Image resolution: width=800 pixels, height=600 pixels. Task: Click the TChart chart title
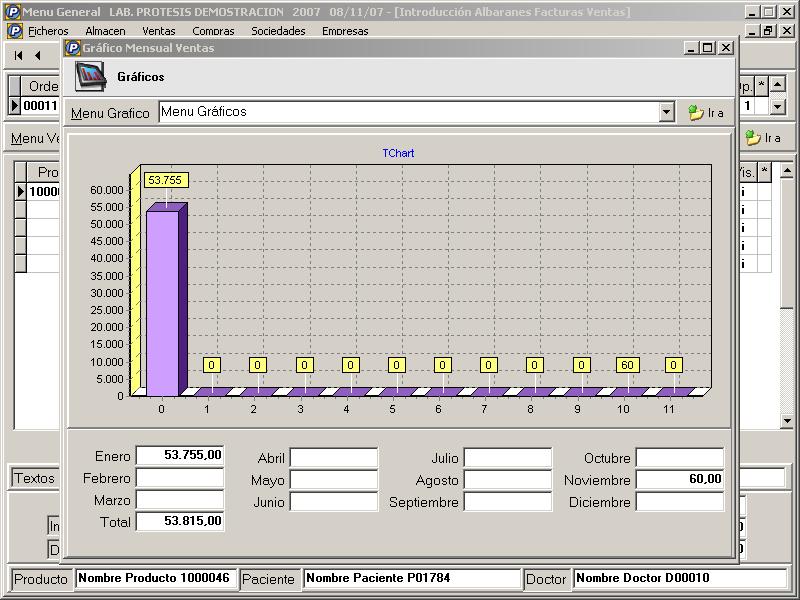click(398, 153)
